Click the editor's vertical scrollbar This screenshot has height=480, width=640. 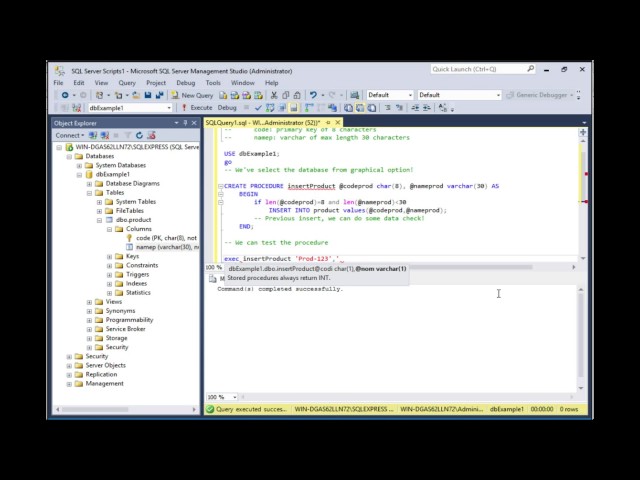click(583, 199)
